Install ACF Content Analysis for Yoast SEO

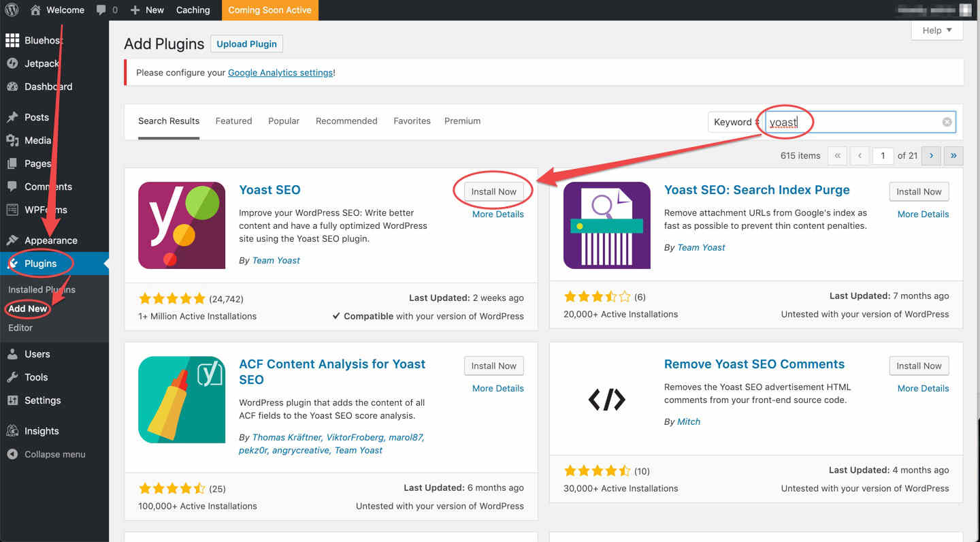click(x=494, y=366)
